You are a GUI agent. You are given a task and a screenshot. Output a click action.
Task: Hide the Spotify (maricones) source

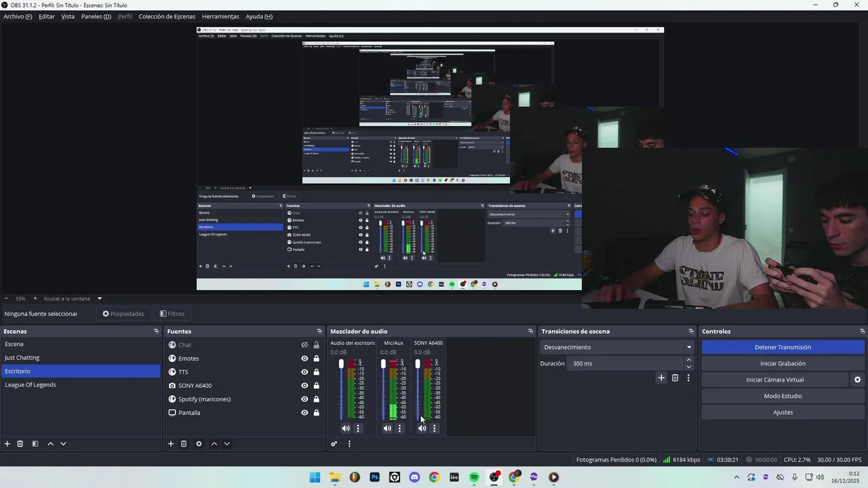(304, 399)
